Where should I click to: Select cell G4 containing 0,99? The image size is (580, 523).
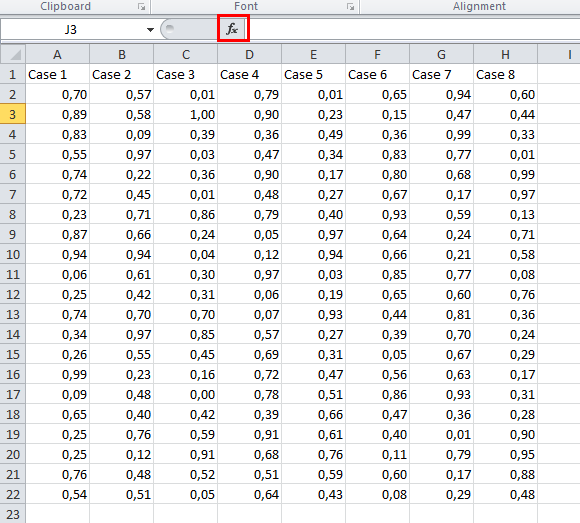(x=442, y=134)
